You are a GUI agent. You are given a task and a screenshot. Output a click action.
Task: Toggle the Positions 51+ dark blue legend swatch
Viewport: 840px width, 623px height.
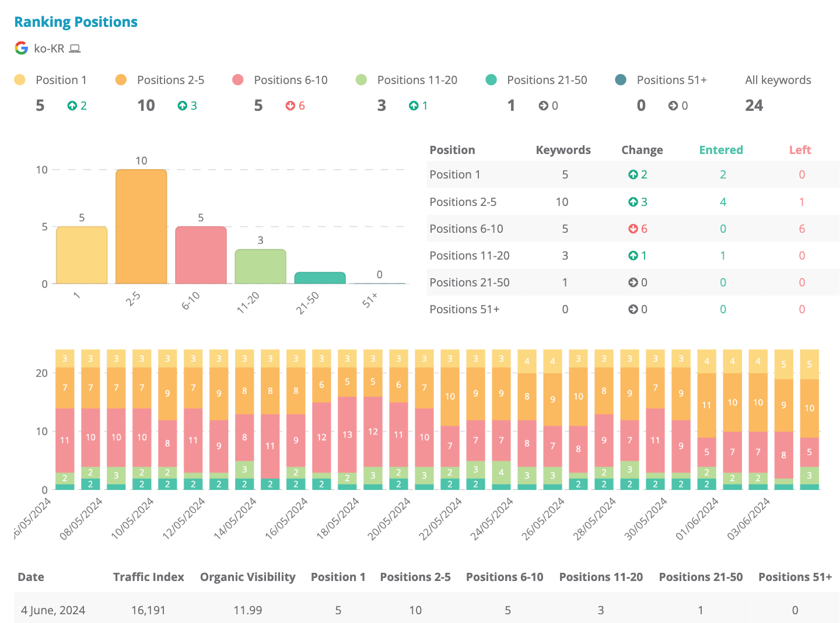tap(621, 80)
